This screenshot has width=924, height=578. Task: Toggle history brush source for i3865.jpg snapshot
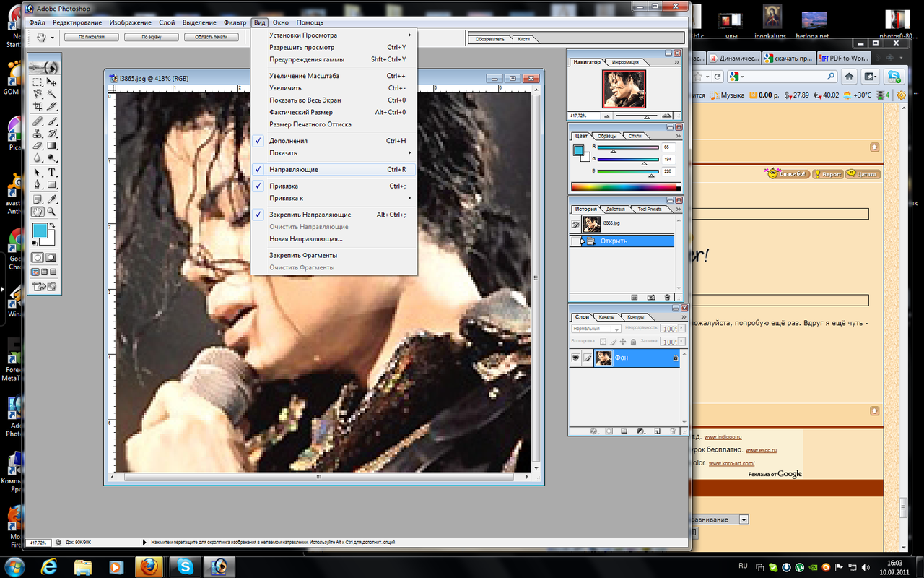click(575, 225)
